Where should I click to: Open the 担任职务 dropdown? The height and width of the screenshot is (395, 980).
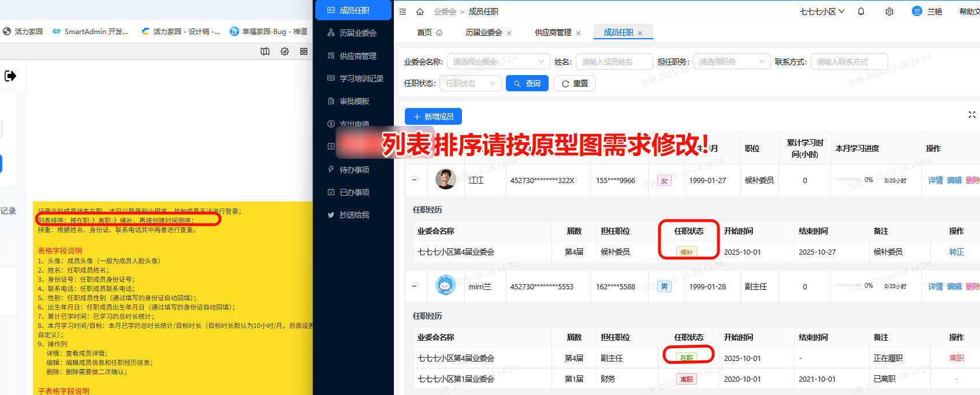point(731,62)
